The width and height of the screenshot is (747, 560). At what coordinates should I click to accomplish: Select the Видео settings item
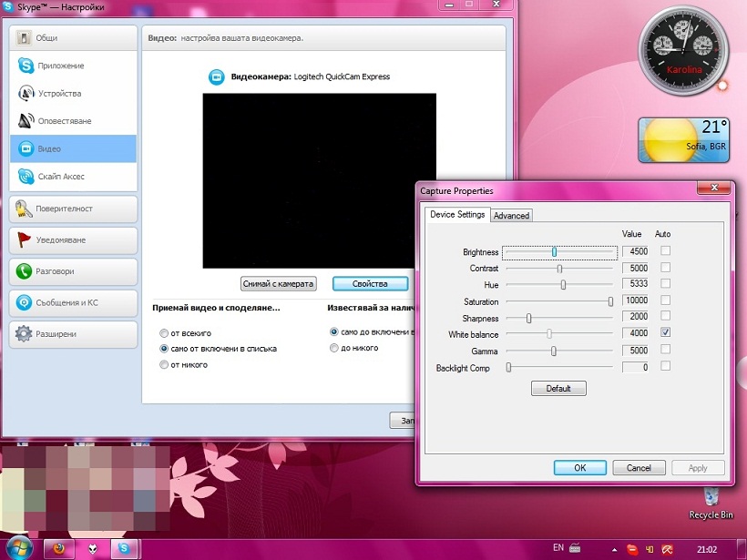73,148
